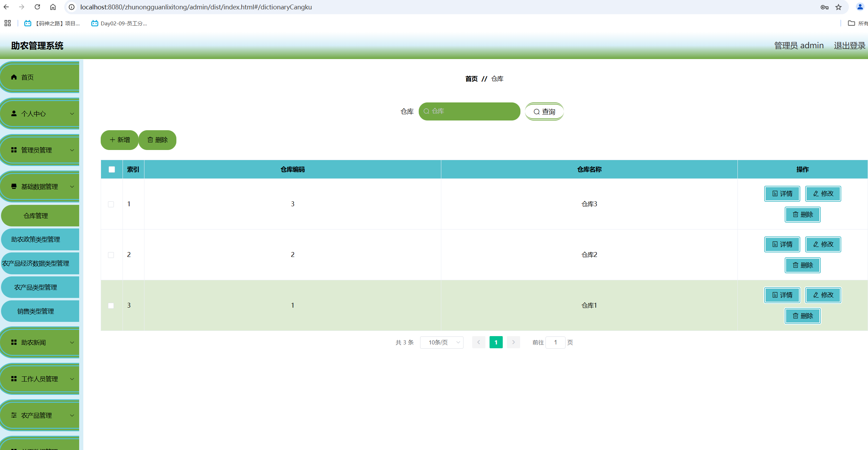Click the 查询 search button
This screenshot has width=868, height=450.
pos(544,111)
